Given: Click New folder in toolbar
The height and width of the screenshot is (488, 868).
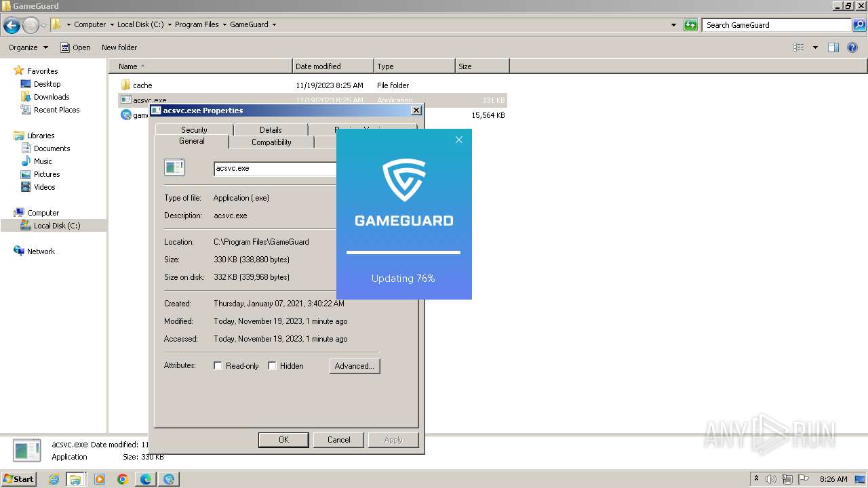Looking at the screenshot, I should (119, 47).
